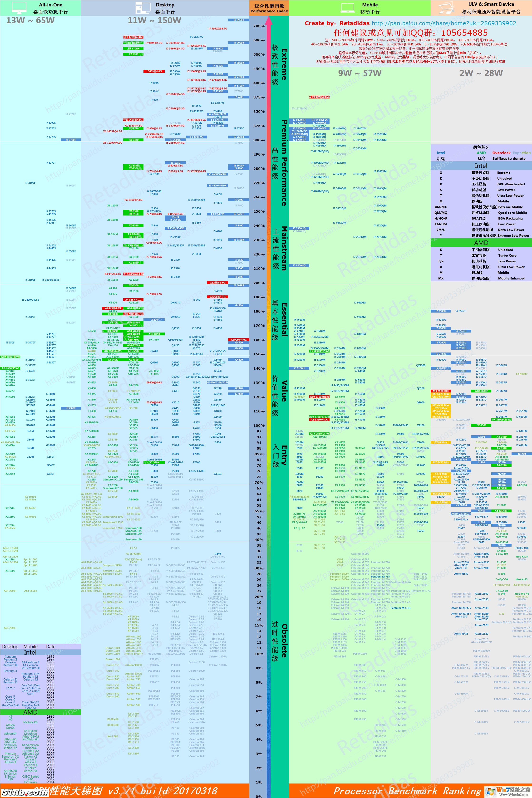Click the 'Extreme' tier label

pyautogui.click(x=284, y=64)
